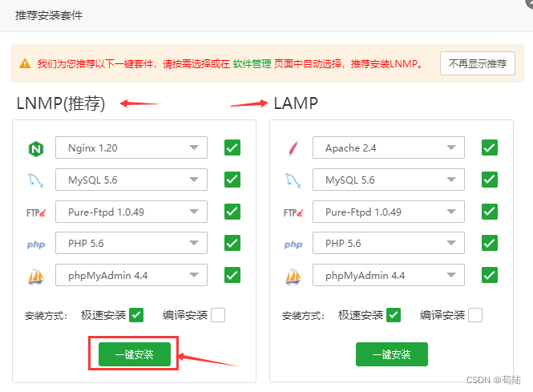
Task: Open Pure-Ftpd 1.0.49 dropdown in LAMP panel
Action: click(x=389, y=212)
